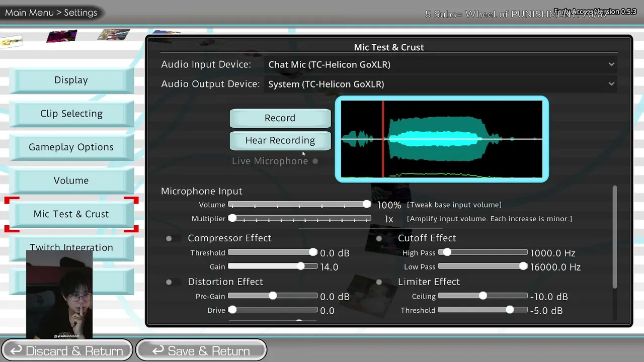644x362 pixels.
Task: Click the webcam overlay thumbnail
Action: [x=59, y=295]
